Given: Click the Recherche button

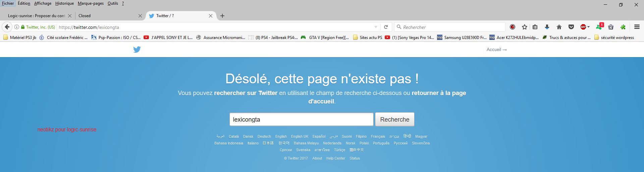Looking at the screenshot, I should click(395, 119).
